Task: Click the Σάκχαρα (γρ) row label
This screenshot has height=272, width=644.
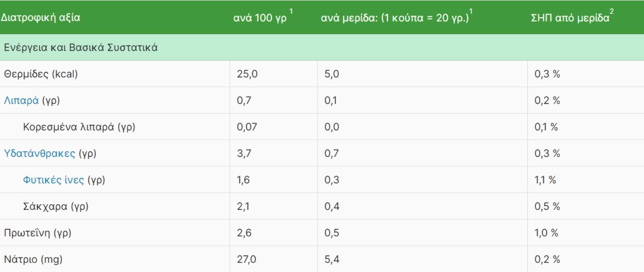Action: (x=56, y=206)
